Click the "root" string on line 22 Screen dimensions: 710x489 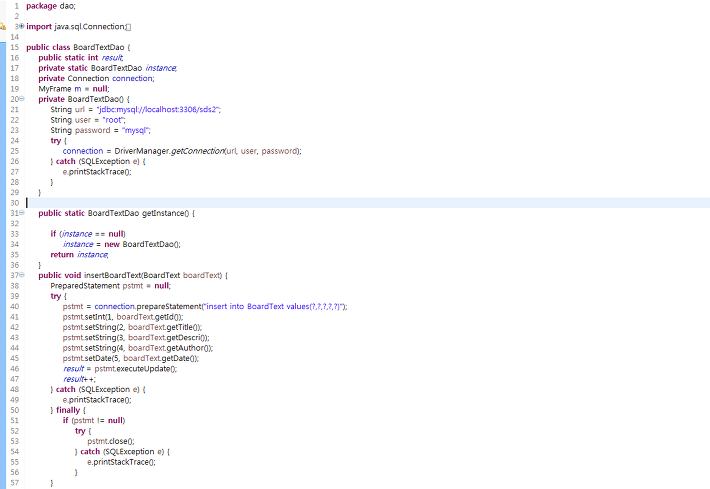click(x=113, y=120)
